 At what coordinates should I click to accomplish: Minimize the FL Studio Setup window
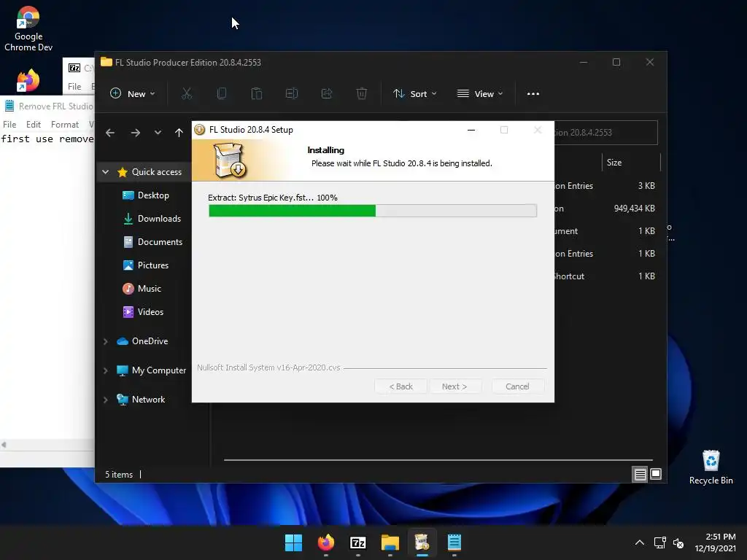pos(471,130)
